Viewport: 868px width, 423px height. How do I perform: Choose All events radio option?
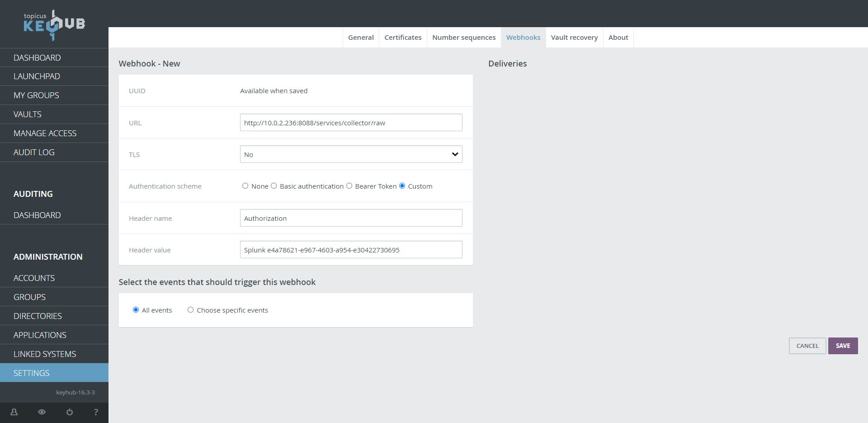pyautogui.click(x=136, y=310)
